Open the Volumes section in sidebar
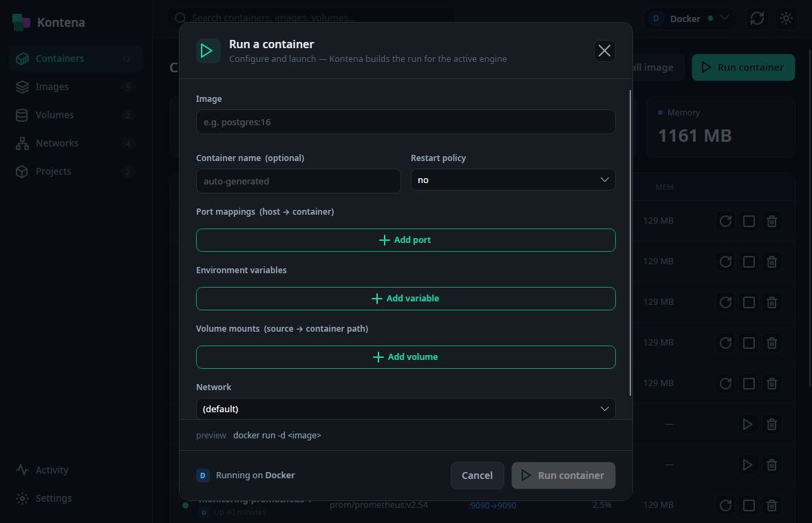The width and height of the screenshot is (812, 523). click(76, 115)
